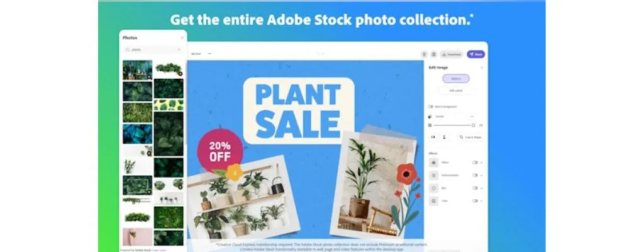Click the flip horizontal icon in Edit Image

click(x=433, y=137)
